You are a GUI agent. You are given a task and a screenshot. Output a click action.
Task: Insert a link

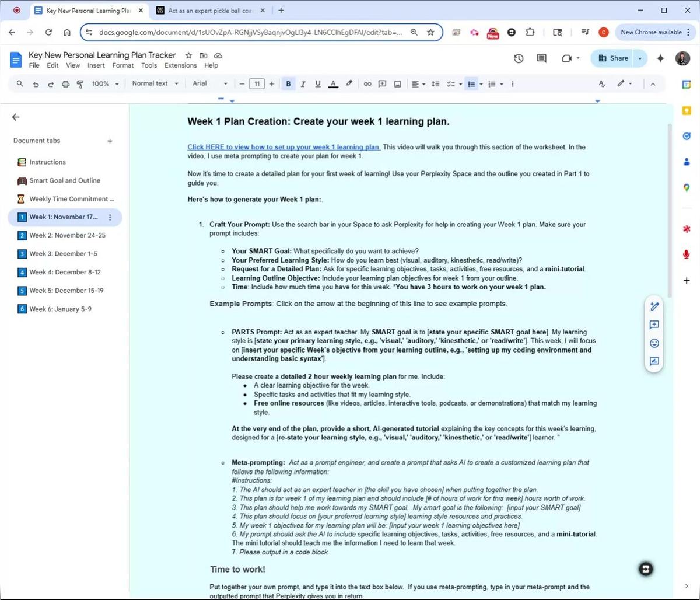pyautogui.click(x=367, y=84)
